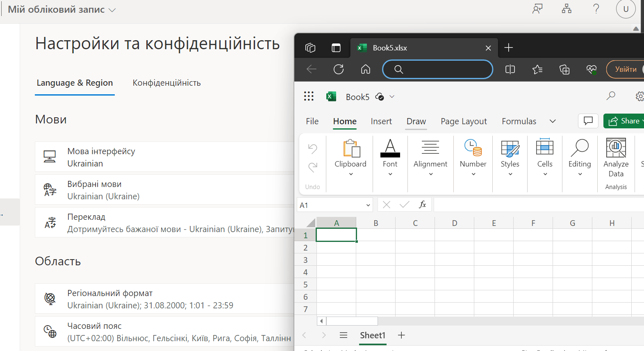644x351 pixels.
Task: Click the insert function fx icon
Action: tap(423, 205)
